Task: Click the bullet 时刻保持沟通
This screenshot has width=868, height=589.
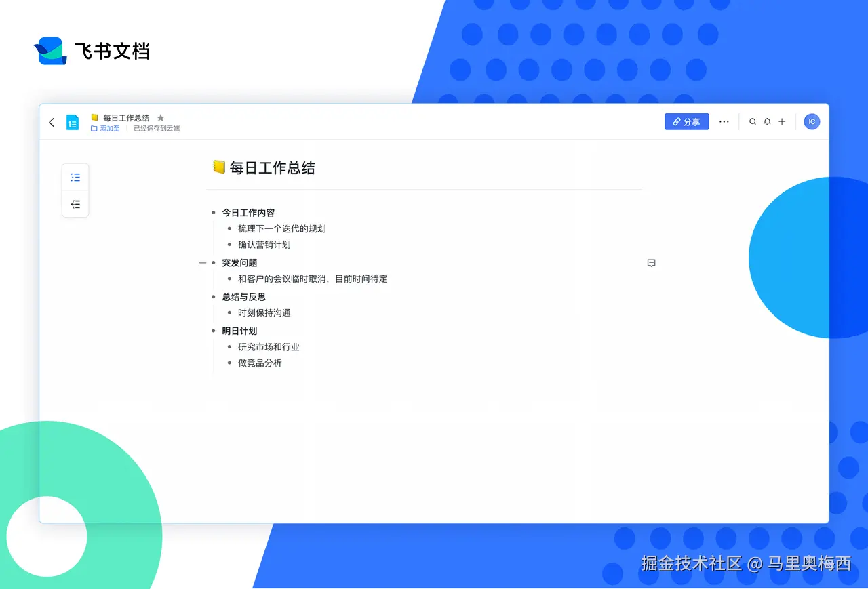Action: [264, 313]
